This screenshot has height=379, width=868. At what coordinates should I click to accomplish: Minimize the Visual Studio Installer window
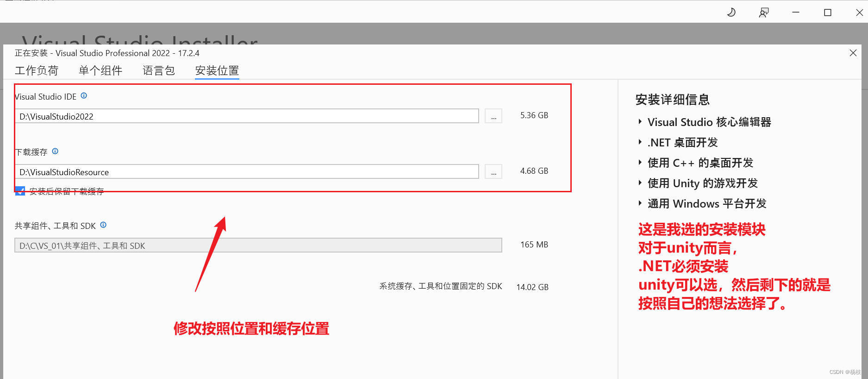[796, 13]
